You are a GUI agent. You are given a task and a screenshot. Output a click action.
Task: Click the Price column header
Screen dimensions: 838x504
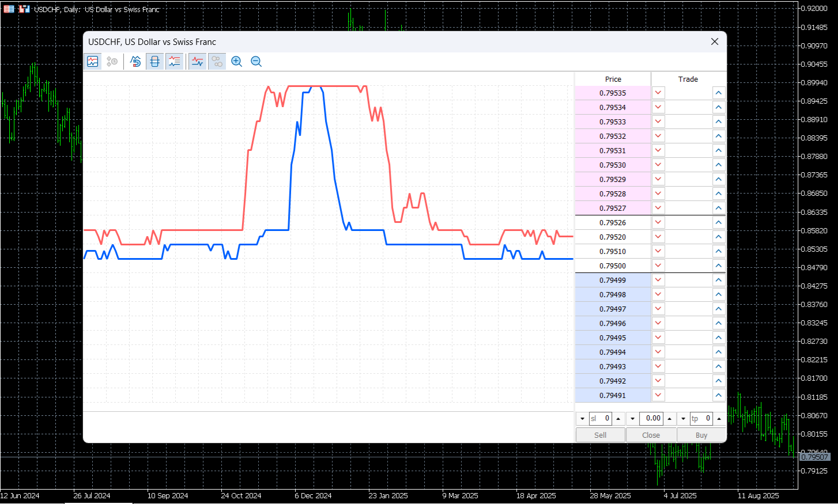pyautogui.click(x=613, y=79)
